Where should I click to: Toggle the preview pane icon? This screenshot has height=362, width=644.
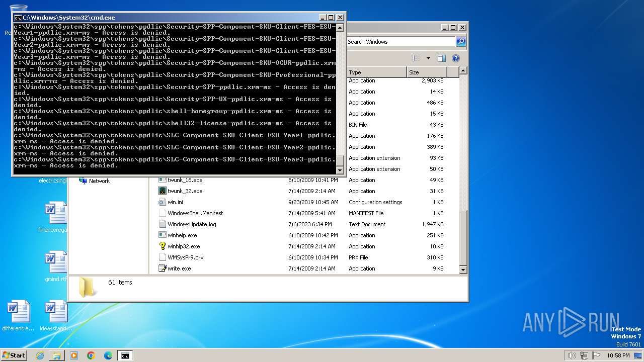coord(441,58)
